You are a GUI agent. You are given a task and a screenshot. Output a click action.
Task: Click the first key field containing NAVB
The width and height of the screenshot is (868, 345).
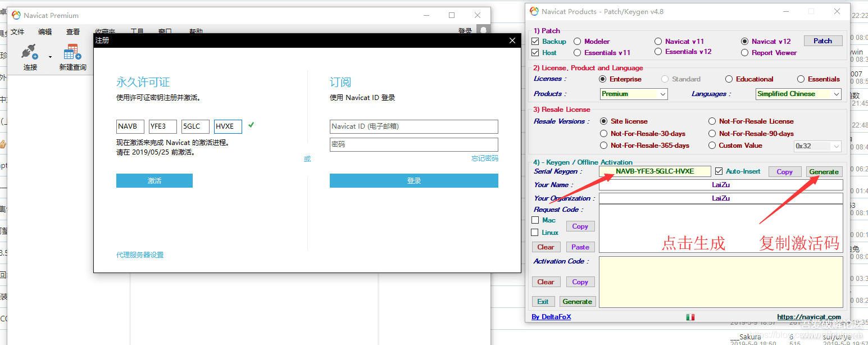click(130, 126)
